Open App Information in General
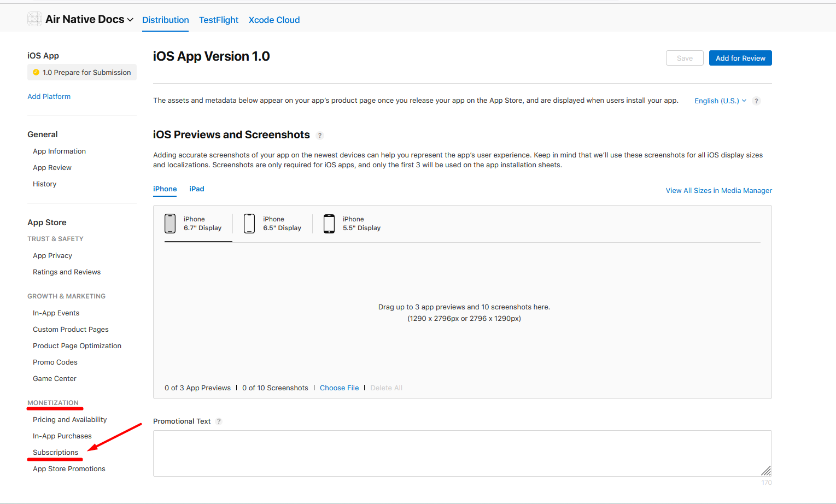 click(59, 151)
